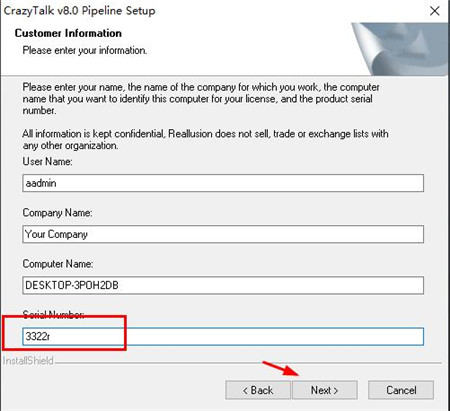The image size is (450, 411).
Task: Click 'Please enter your information.' subtitle
Action: [x=85, y=50]
